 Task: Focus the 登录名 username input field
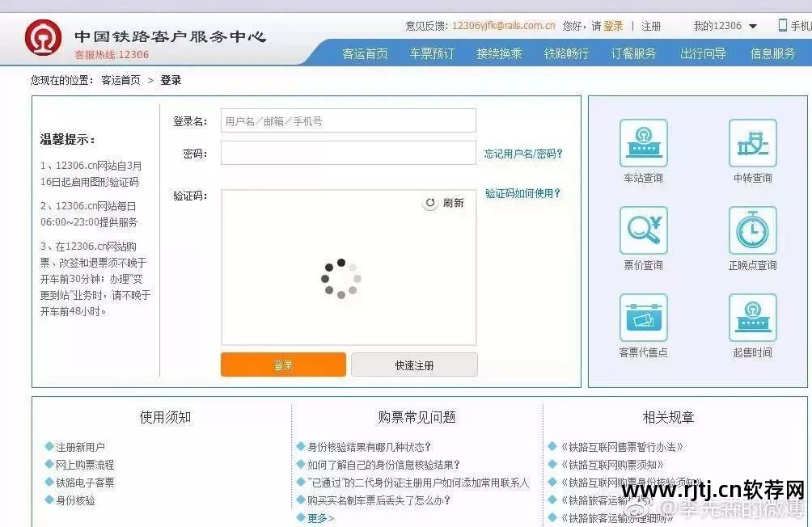tap(349, 120)
